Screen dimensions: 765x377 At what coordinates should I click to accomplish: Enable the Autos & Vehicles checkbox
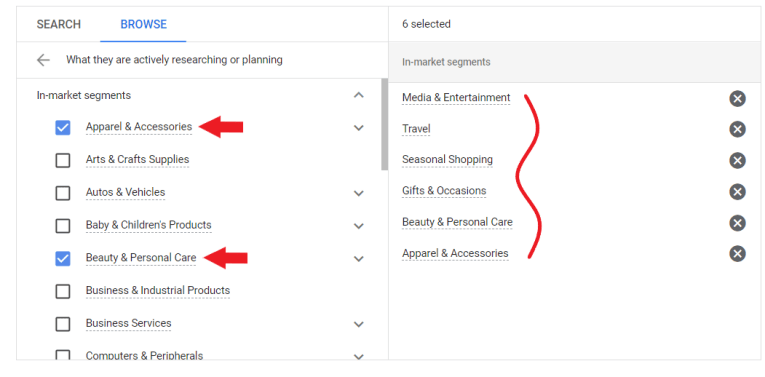coord(63,193)
